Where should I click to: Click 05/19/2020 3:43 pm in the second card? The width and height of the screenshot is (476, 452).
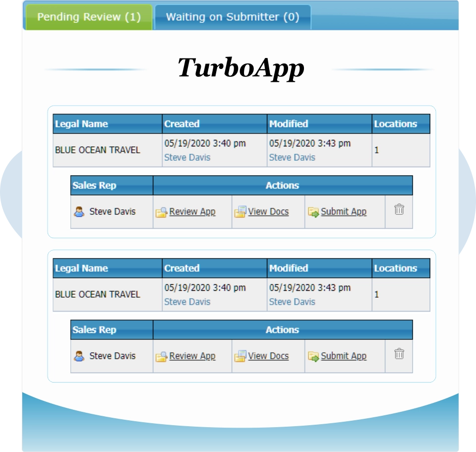(309, 287)
